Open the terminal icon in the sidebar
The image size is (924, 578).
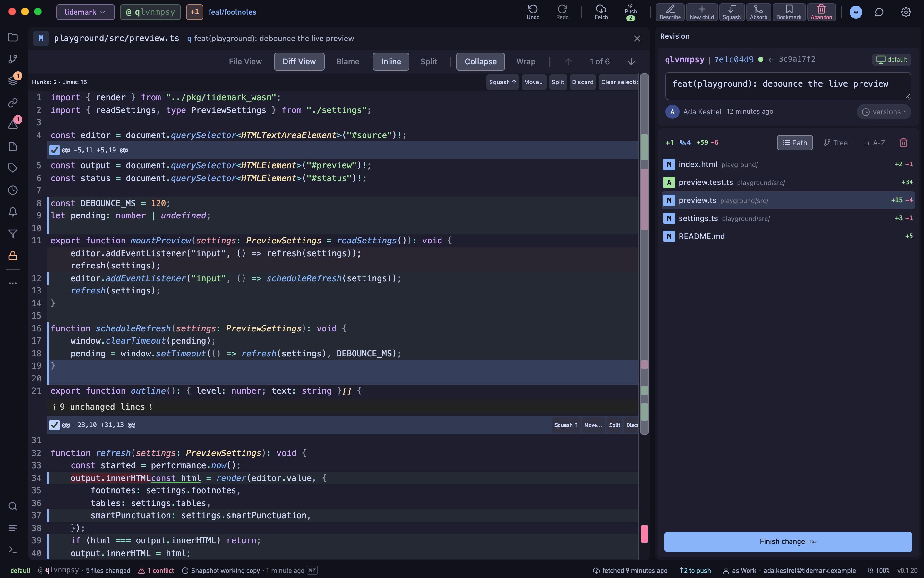click(13, 550)
